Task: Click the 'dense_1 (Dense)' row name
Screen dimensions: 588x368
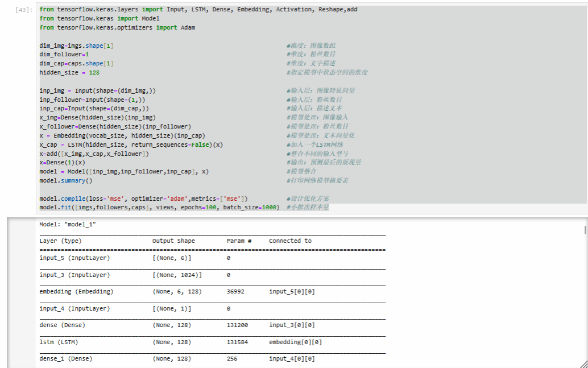Action: click(66, 359)
